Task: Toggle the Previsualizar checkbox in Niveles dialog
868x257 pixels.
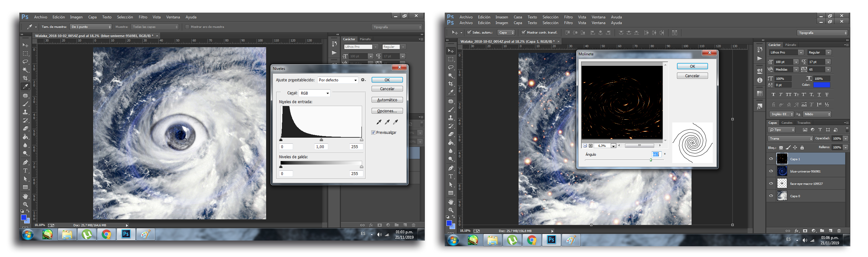Action: tap(373, 133)
